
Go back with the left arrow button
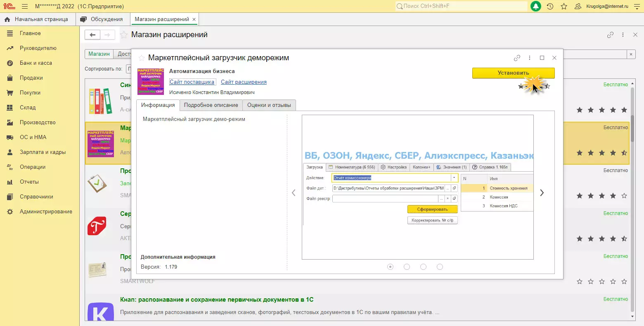point(92,35)
